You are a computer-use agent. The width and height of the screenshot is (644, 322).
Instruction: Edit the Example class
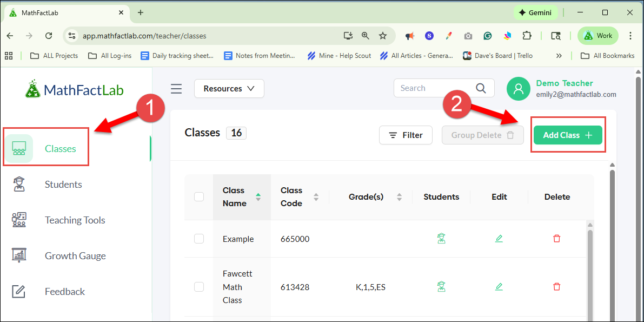pos(499,239)
